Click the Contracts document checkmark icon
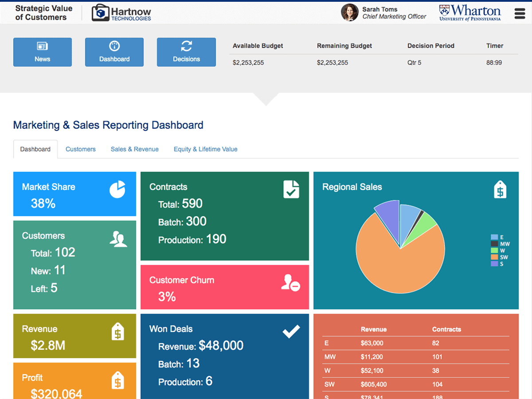The height and width of the screenshot is (399, 532). coord(291,189)
